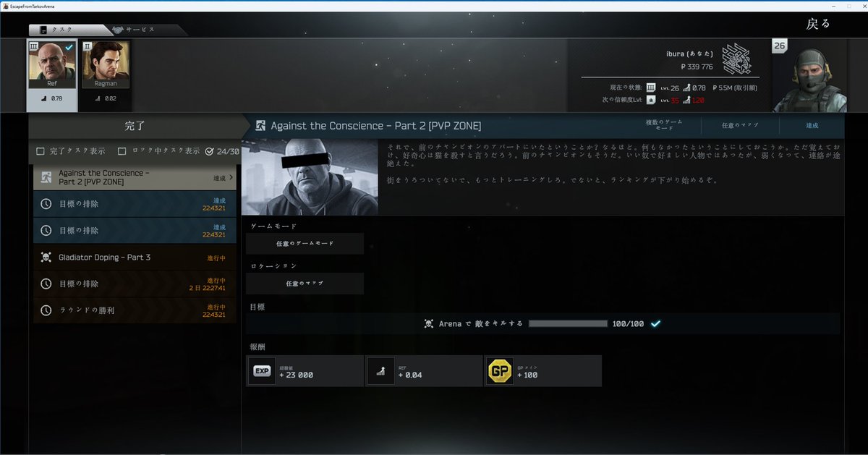Select the Ragman trader portrait
Viewport: 868px width, 455px height.
coord(106,65)
